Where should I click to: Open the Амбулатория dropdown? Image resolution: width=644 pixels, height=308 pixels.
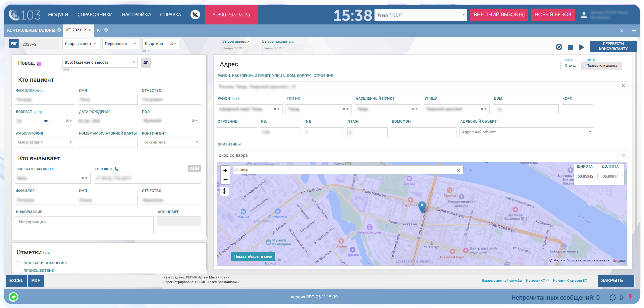pos(45,142)
